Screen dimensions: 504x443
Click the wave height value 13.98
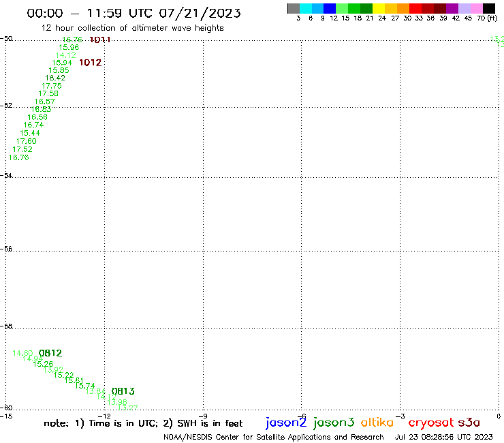[x=117, y=402]
